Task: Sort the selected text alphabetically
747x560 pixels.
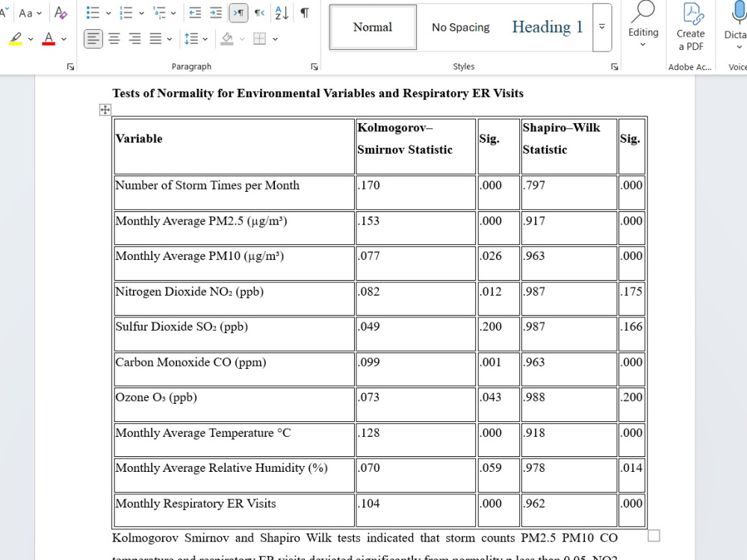Action: click(282, 13)
